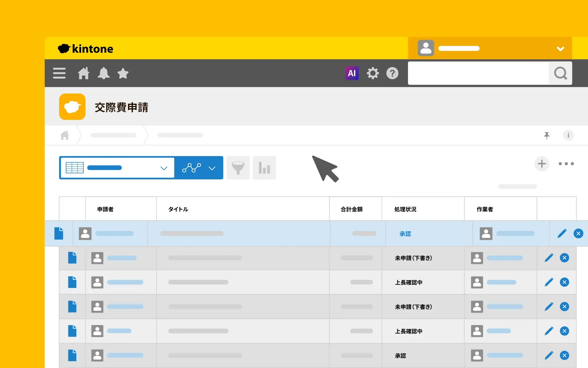Open the notifications bell

click(x=104, y=73)
